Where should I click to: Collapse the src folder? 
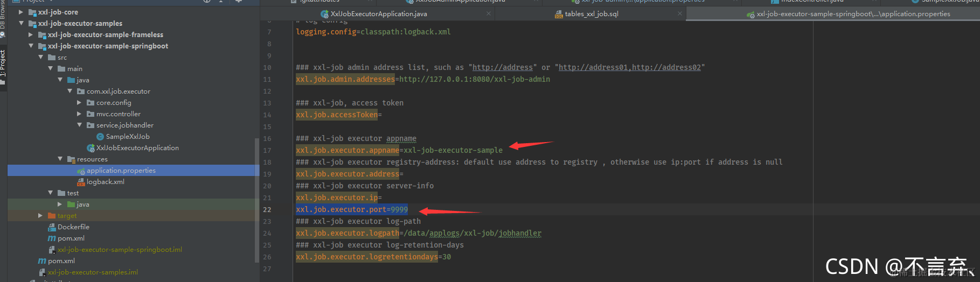tap(40, 57)
